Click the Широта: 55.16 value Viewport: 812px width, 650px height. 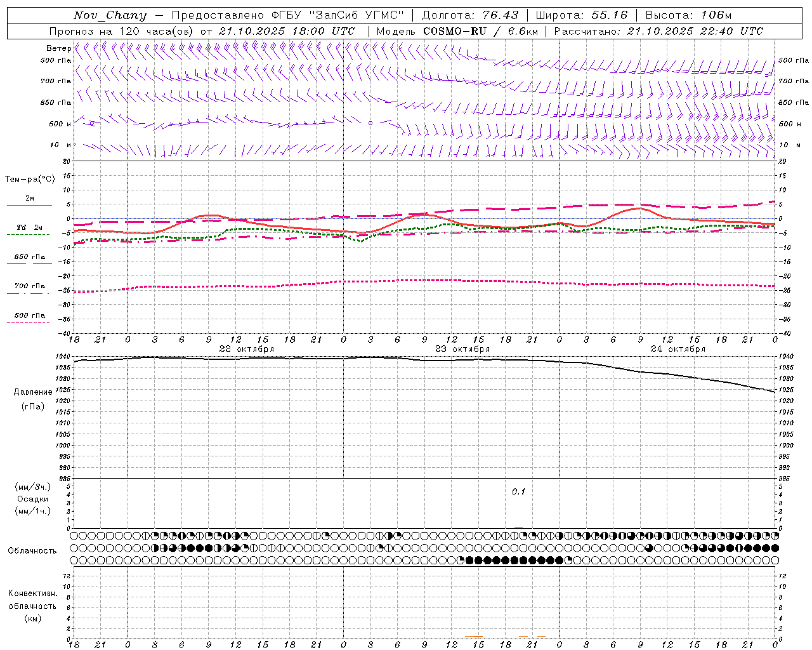click(x=581, y=15)
